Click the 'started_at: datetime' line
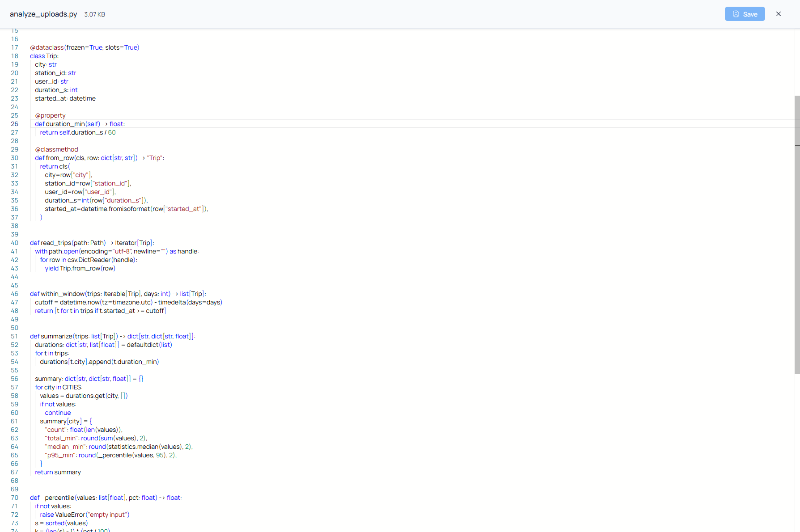This screenshot has height=532, width=800. [x=65, y=98]
